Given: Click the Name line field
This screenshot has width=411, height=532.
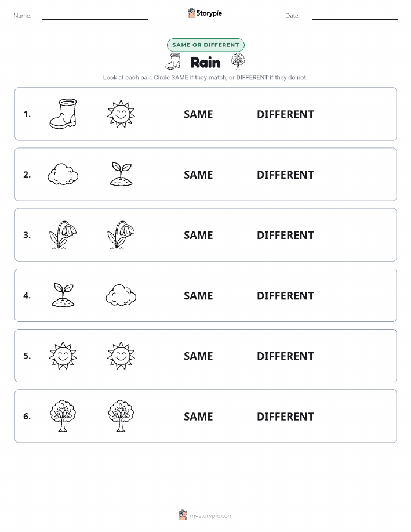Looking at the screenshot, I should pos(94,16).
